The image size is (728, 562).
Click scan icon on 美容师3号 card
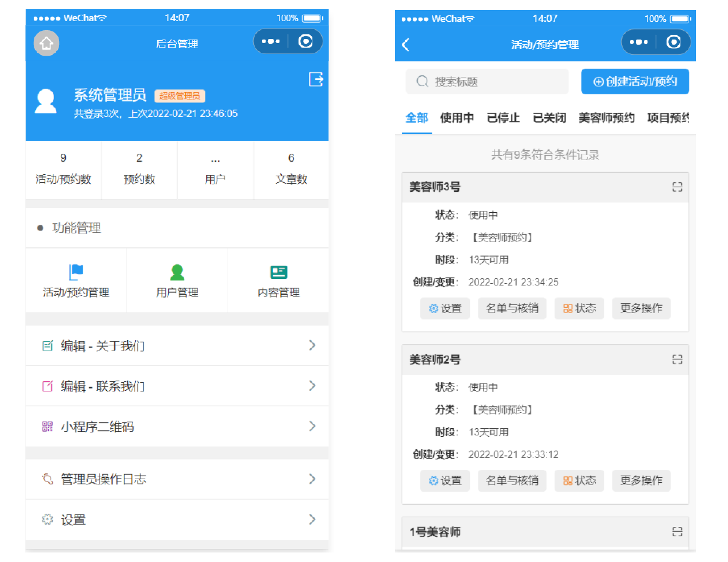pyautogui.click(x=677, y=187)
